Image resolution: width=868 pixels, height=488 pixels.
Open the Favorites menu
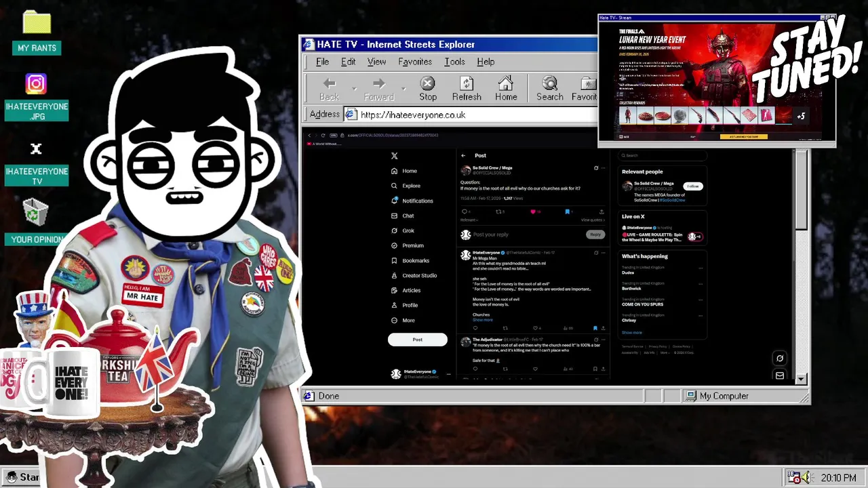coord(415,62)
